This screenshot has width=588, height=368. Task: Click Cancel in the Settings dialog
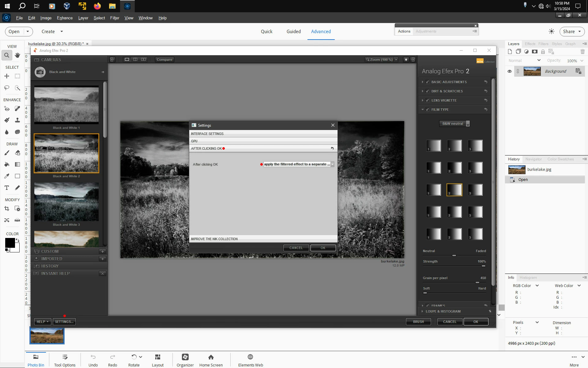tap(296, 248)
